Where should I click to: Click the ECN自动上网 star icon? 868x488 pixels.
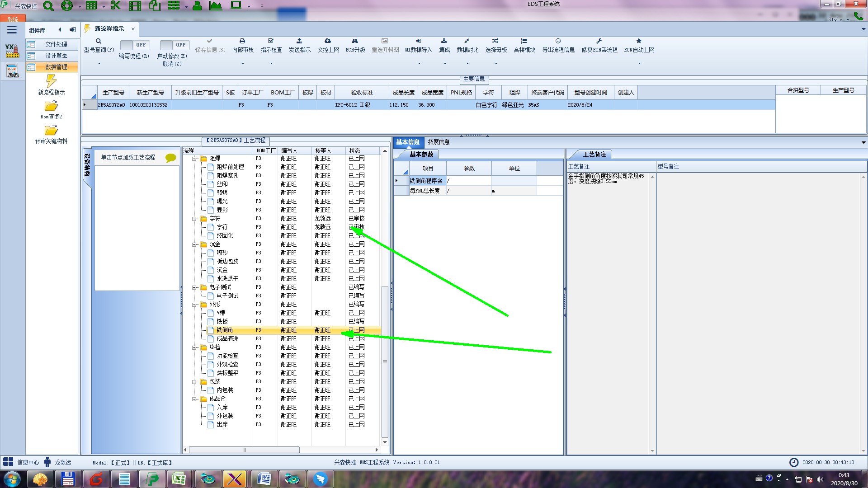point(639,41)
